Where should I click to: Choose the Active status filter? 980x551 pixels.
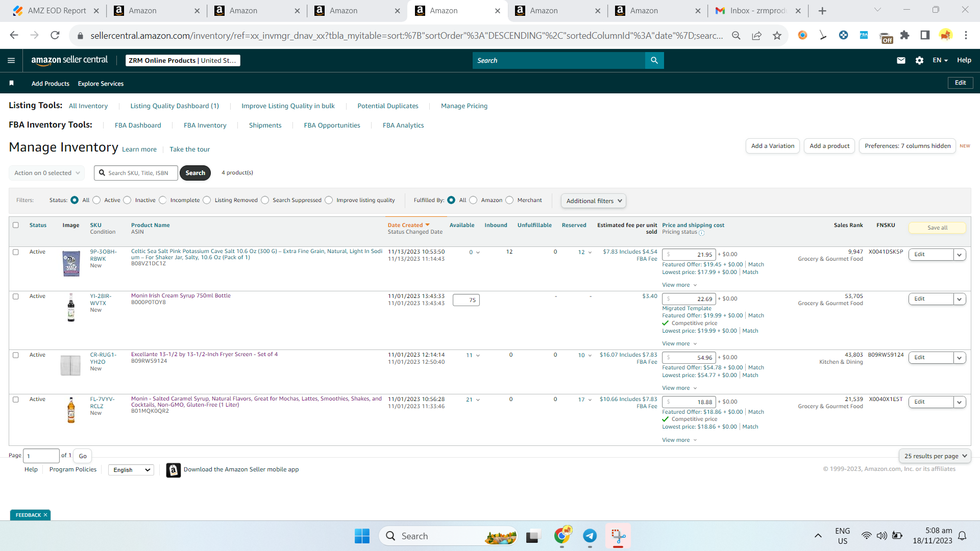[x=96, y=200]
